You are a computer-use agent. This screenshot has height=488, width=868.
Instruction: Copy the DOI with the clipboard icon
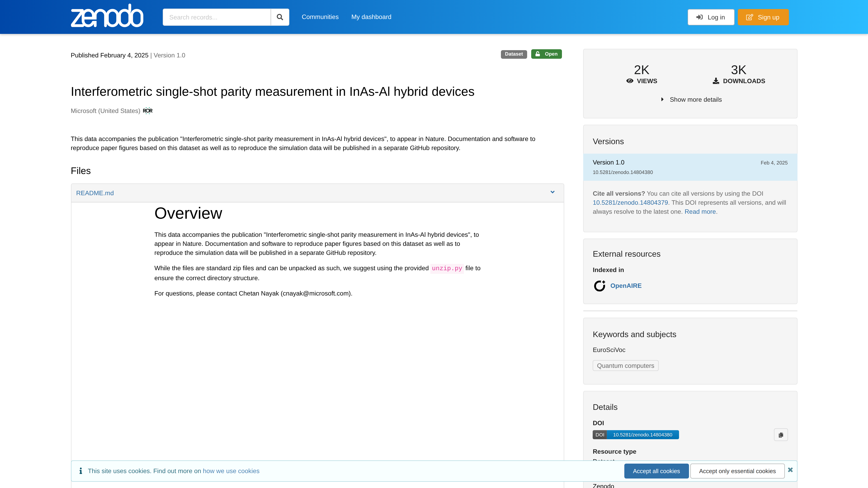(x=781, y=435)
